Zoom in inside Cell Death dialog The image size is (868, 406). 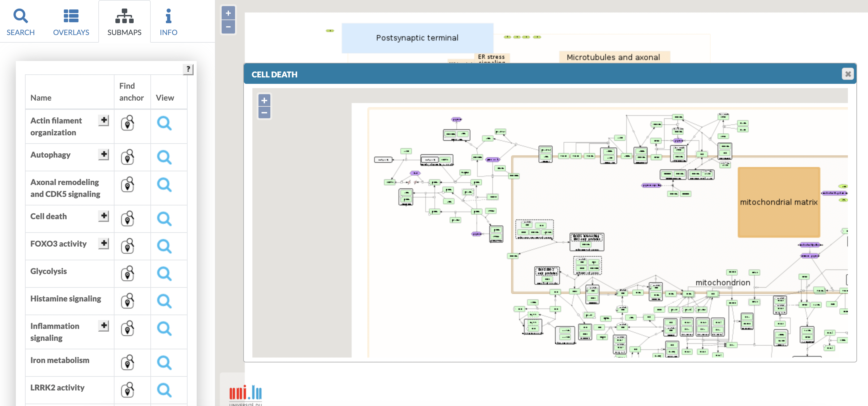click(264, 100)
